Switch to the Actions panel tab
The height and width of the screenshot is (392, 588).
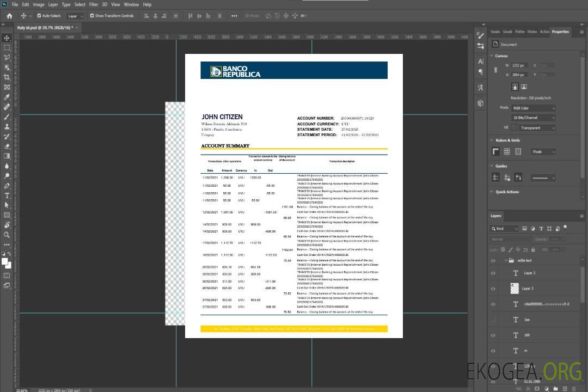pos(544,32)
